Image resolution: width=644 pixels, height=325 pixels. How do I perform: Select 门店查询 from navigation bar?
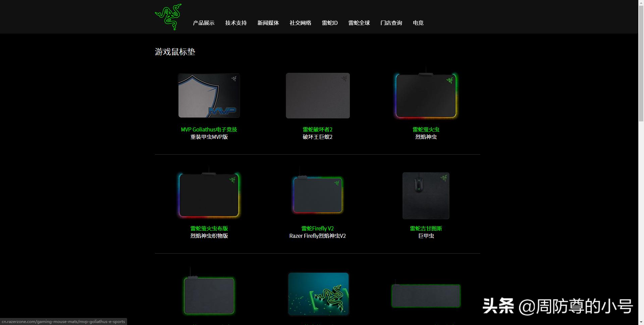click(x=391, y=23)
